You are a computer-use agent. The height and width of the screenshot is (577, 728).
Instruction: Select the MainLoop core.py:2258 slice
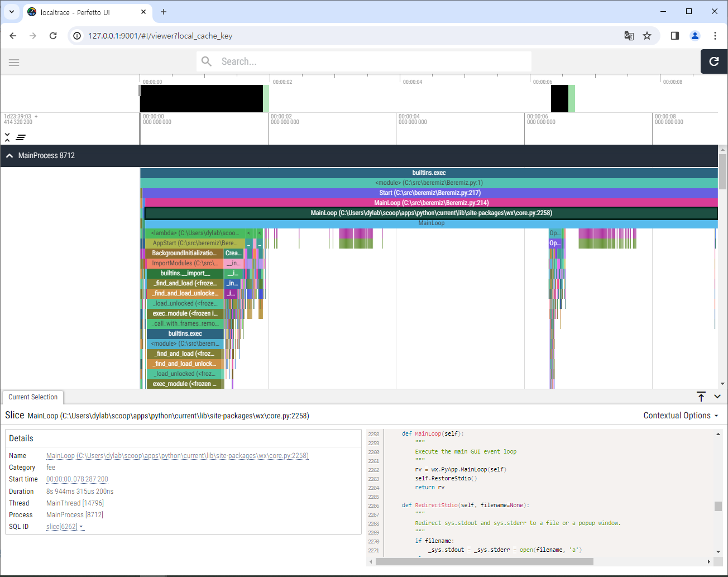431,213
